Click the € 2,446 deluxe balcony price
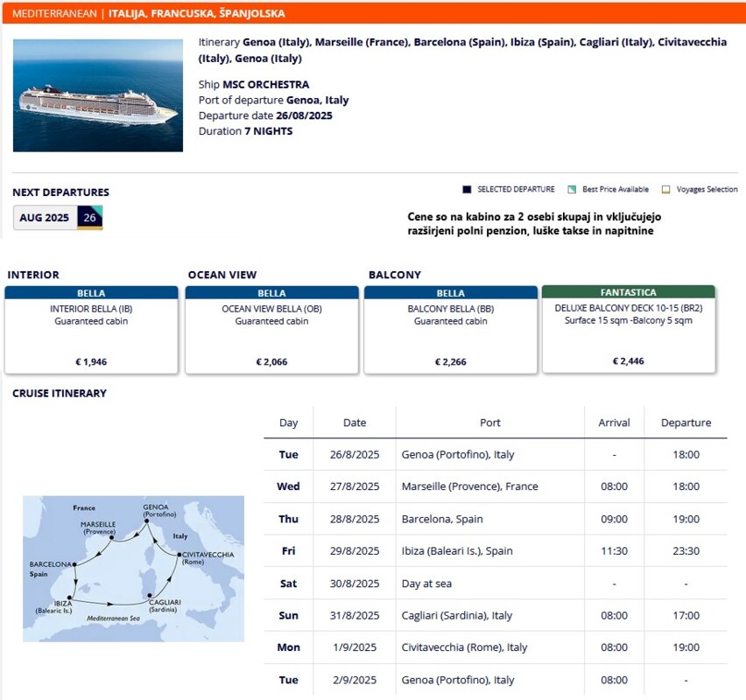 click(x=629, y=360)
